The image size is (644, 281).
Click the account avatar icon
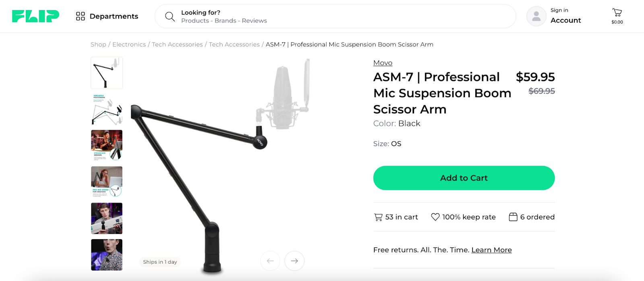click(x=536, y=16)
